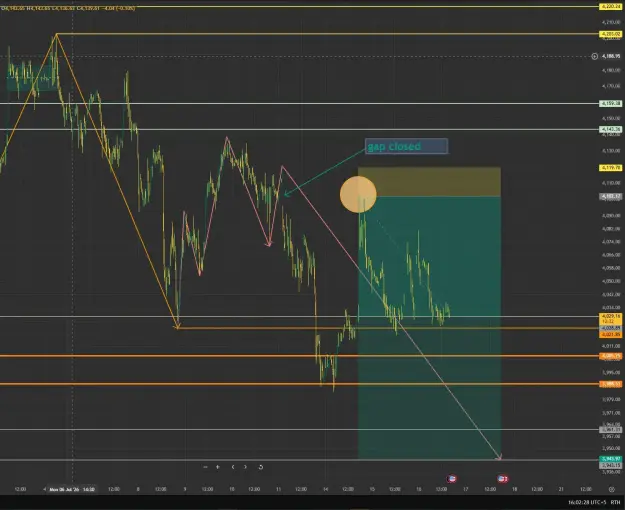Click the topmost orange line price label
The image size is (625, 510).
pos(611,335)
